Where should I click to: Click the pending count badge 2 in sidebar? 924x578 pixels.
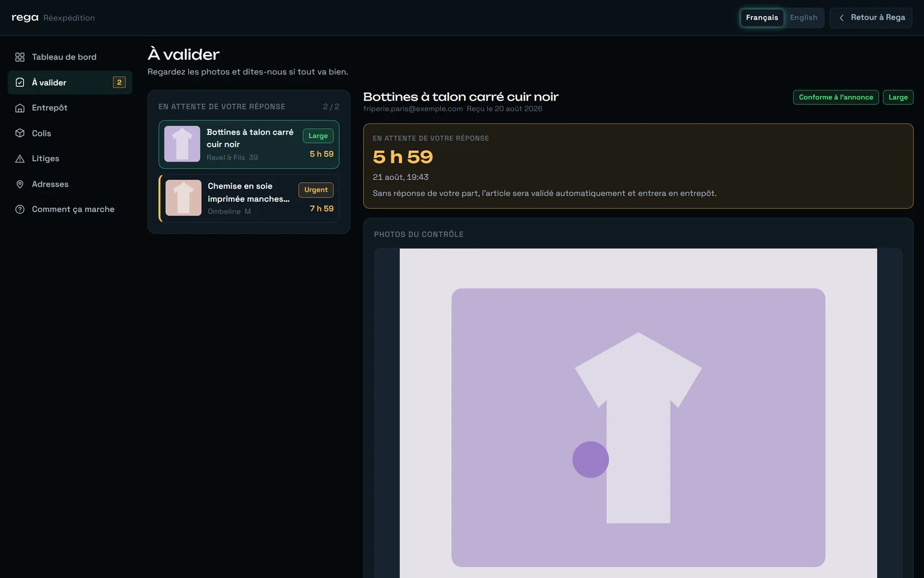pyautogui.click(x=119, y=83)
